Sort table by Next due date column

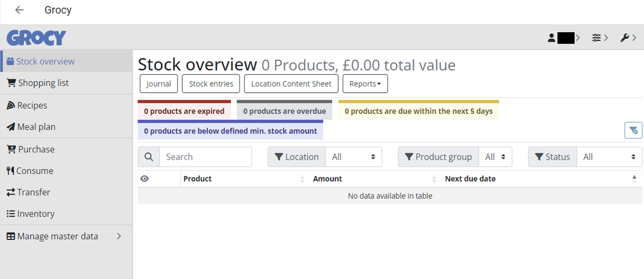click(541, 179)
